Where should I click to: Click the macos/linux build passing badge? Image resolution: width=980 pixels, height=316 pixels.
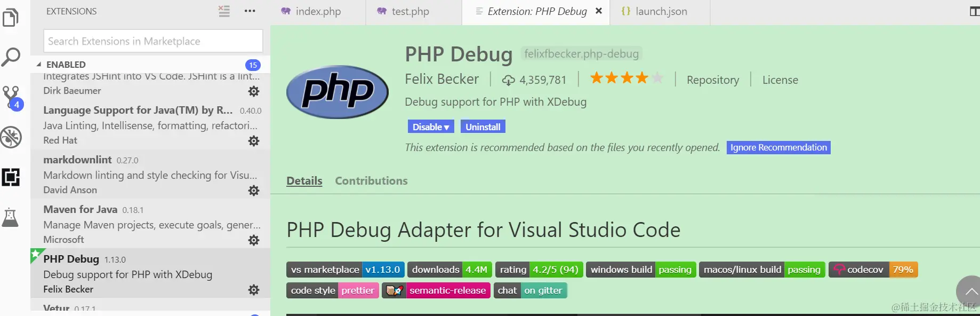(x=762, y=270)
